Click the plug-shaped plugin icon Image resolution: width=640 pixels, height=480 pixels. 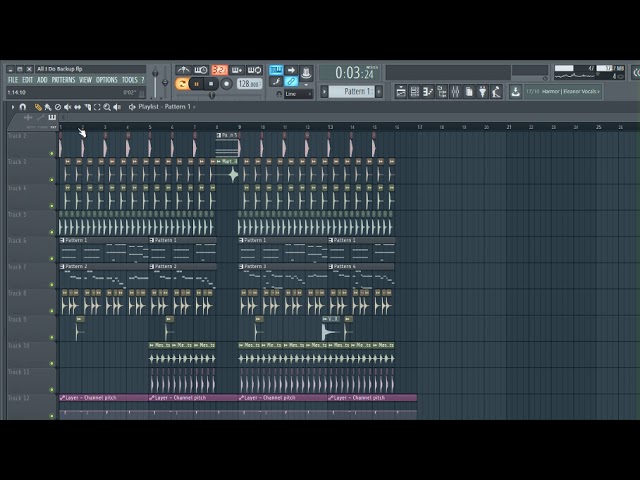pyautogui.click(x=482, y=92)
